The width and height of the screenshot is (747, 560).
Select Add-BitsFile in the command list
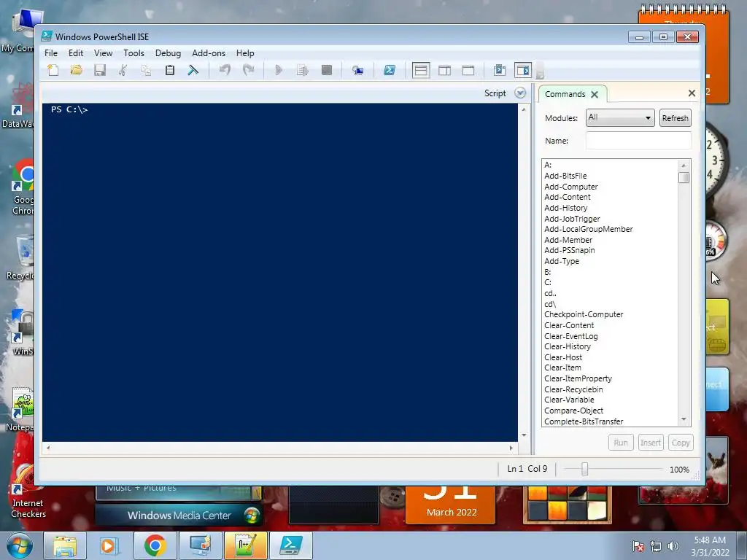point(565,176)
